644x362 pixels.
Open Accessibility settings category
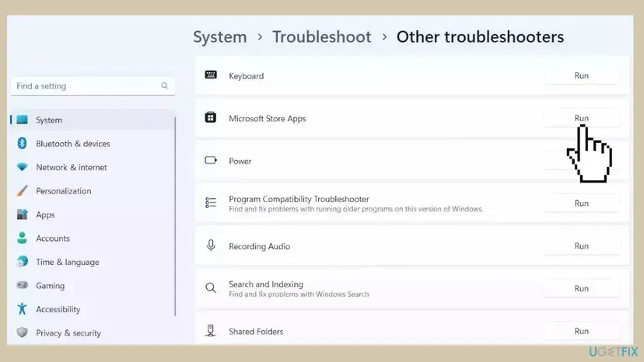tap(93, 309)
